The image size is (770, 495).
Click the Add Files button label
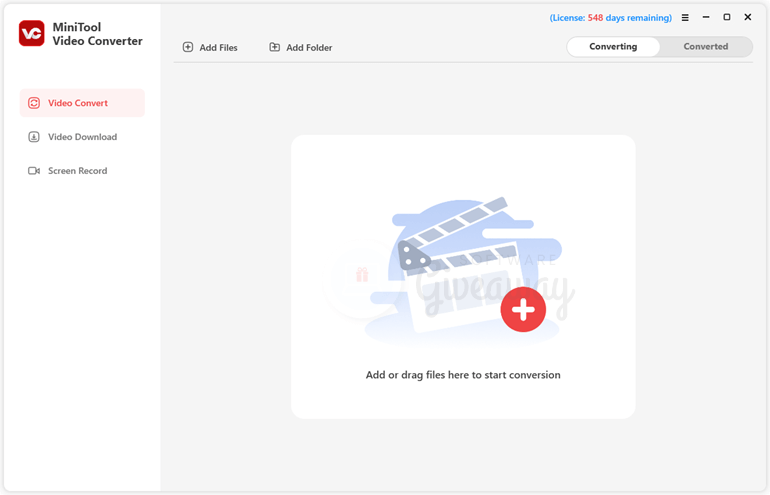[219, 48]
